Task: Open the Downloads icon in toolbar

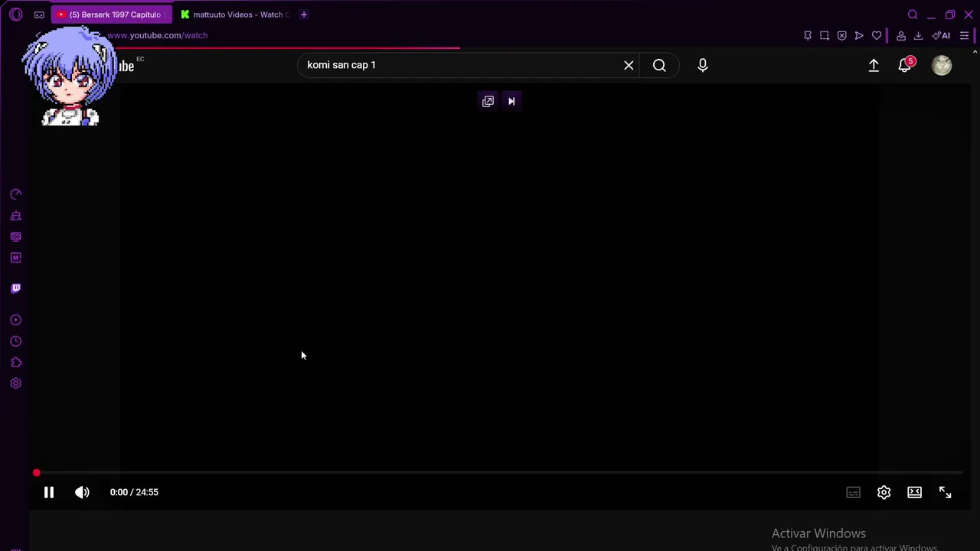Action: click(x=918, y=35)
